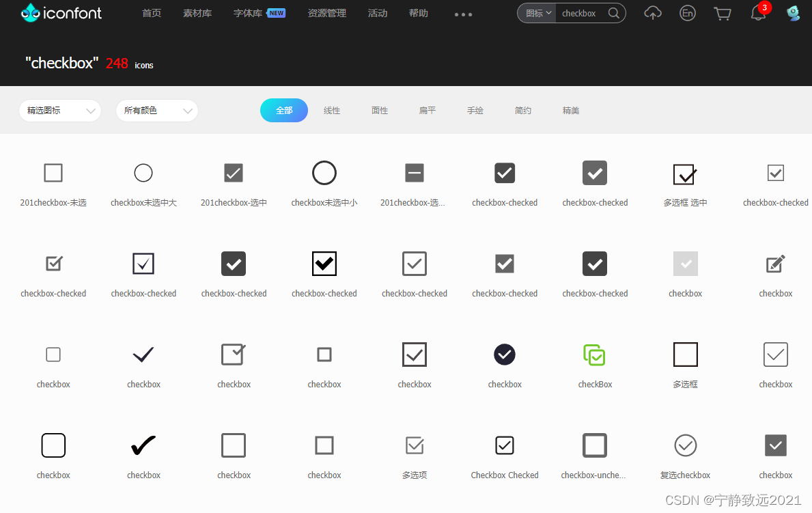Select the pencil-edit checkbox icon
This screenshot has width=812, height=513.
coord(775,264)
